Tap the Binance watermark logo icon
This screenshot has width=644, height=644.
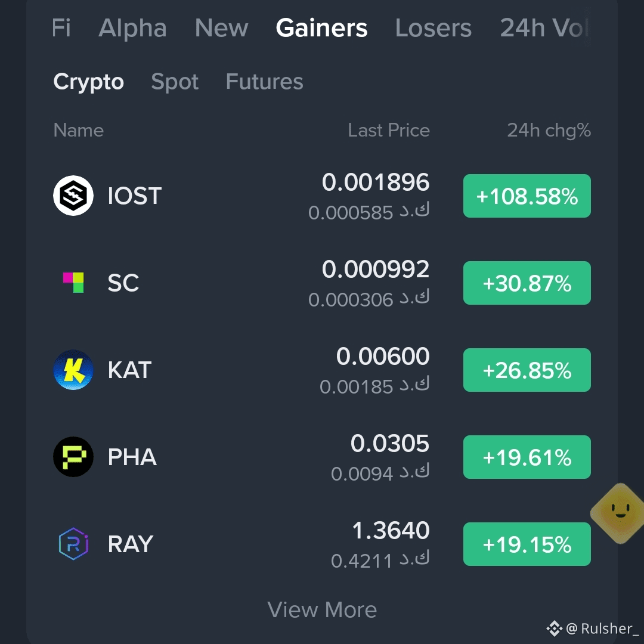[x=554, y=628]
